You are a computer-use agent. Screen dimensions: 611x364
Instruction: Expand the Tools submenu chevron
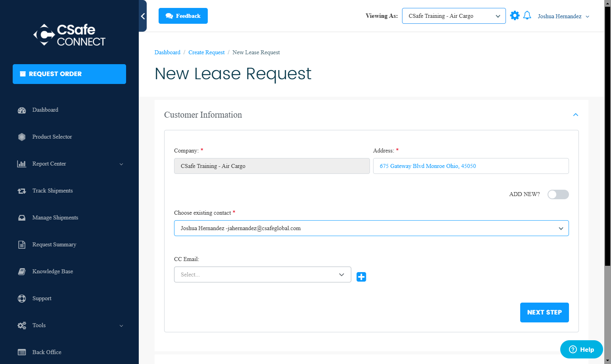pos(121,326)
